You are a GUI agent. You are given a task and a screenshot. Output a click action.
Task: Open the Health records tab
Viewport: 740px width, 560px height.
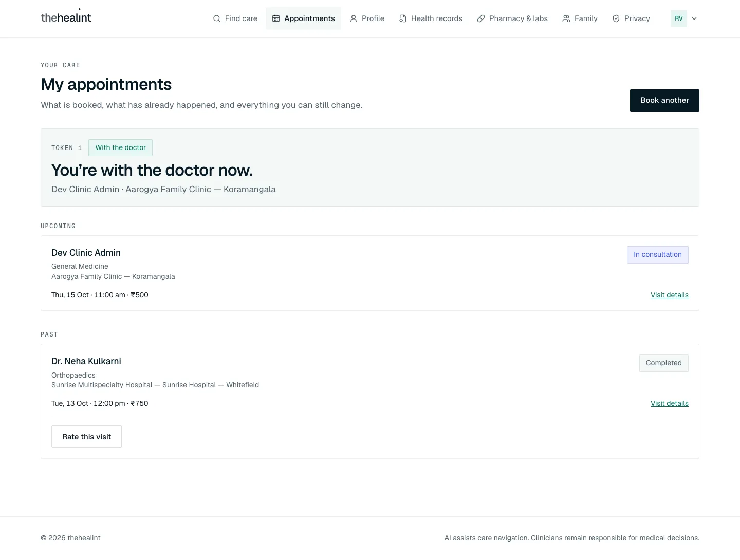pyautogui.click(x=431, y=18)
